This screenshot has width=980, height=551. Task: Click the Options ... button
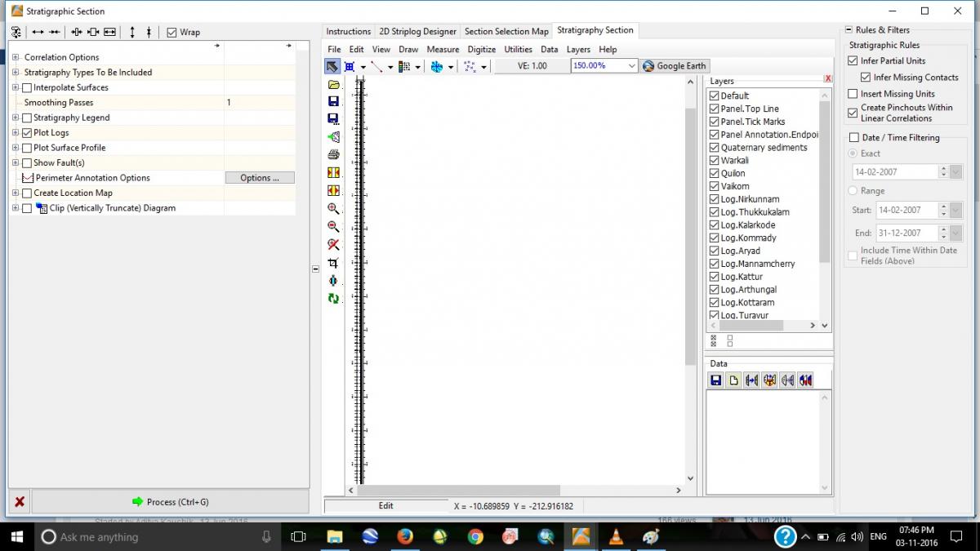coord(260,178)
